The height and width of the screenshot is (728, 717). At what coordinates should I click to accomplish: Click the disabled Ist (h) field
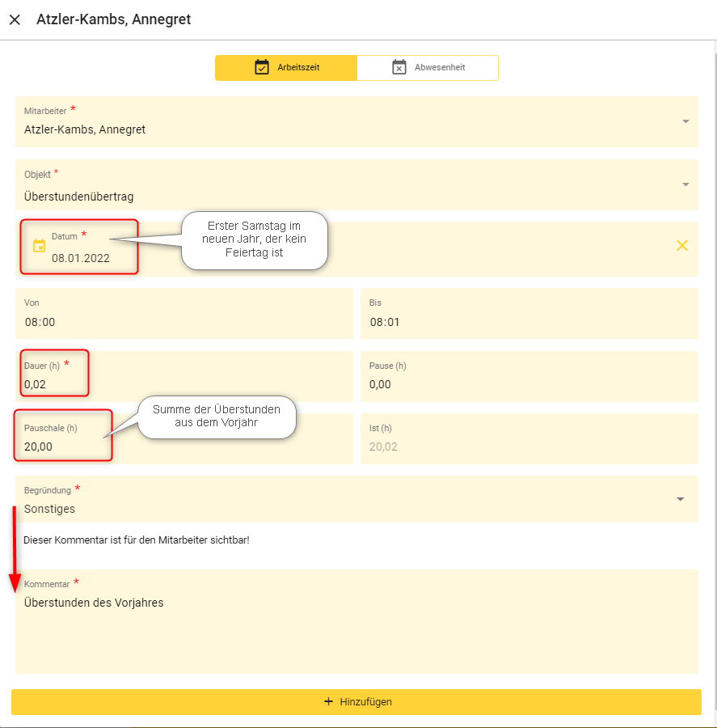[x=529, y=446]
